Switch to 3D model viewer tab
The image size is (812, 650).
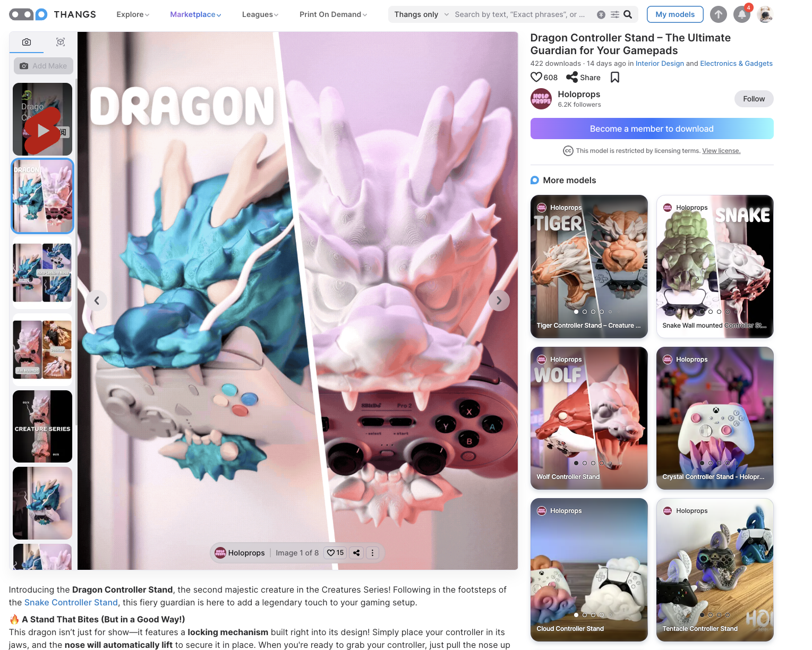[x=61, y=42]
